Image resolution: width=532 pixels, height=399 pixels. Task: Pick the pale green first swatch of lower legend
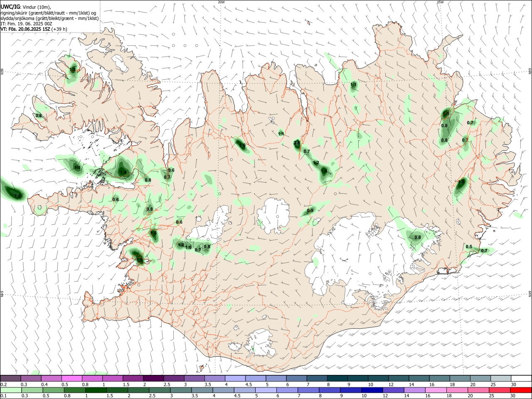click(x=11, y=390)
